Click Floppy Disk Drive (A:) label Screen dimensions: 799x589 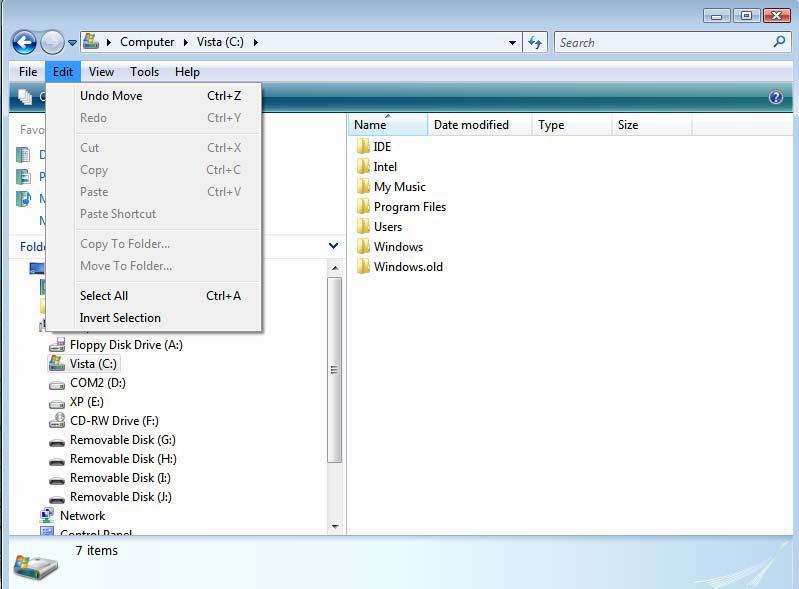(x=126, y=345)
